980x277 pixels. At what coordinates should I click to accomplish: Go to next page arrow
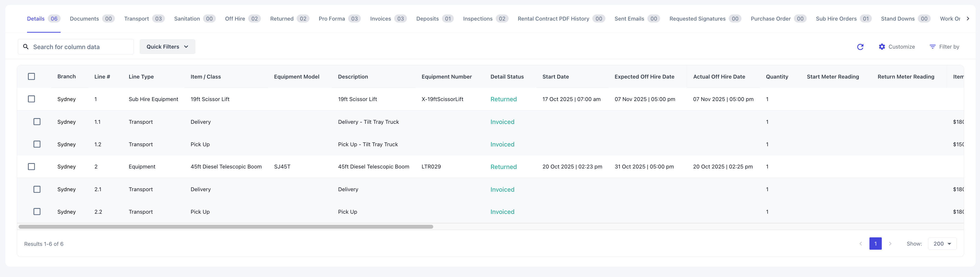click(x=890, y=243)
